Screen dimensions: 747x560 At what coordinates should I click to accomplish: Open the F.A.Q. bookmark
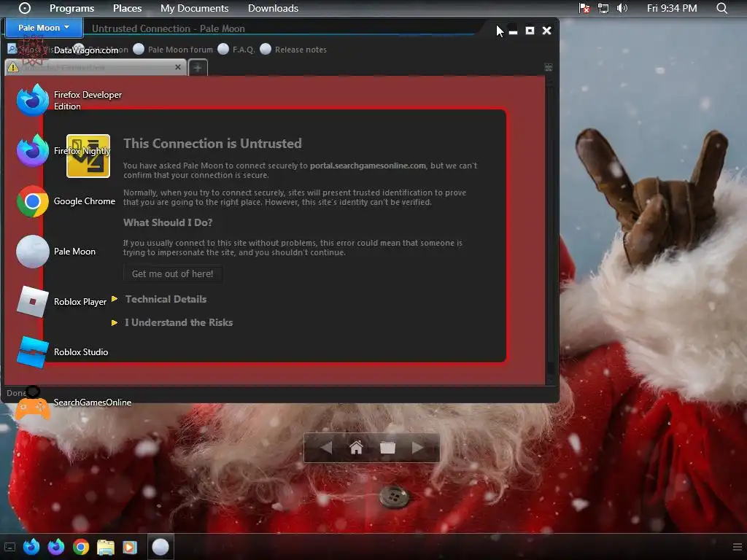coord(236,50)
